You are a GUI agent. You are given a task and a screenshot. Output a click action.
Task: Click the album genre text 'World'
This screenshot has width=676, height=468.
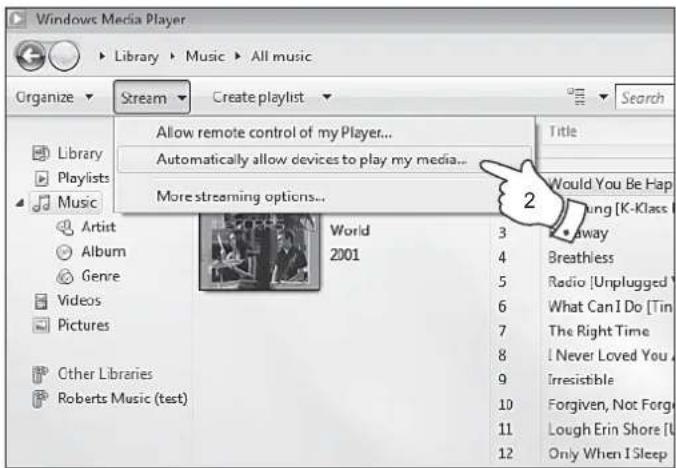[x=350, y=231]
